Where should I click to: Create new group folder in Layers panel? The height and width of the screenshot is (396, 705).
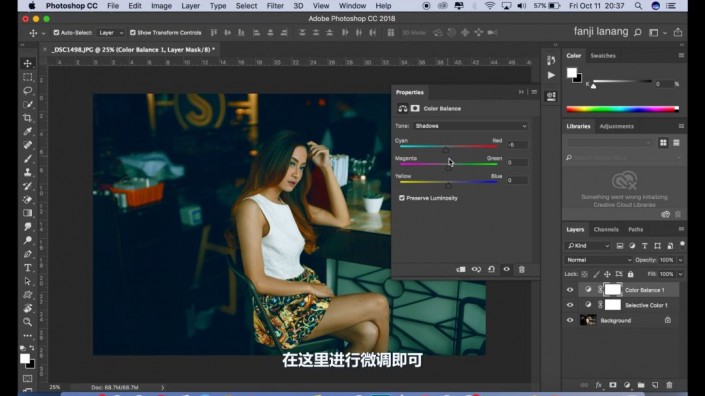641,385
